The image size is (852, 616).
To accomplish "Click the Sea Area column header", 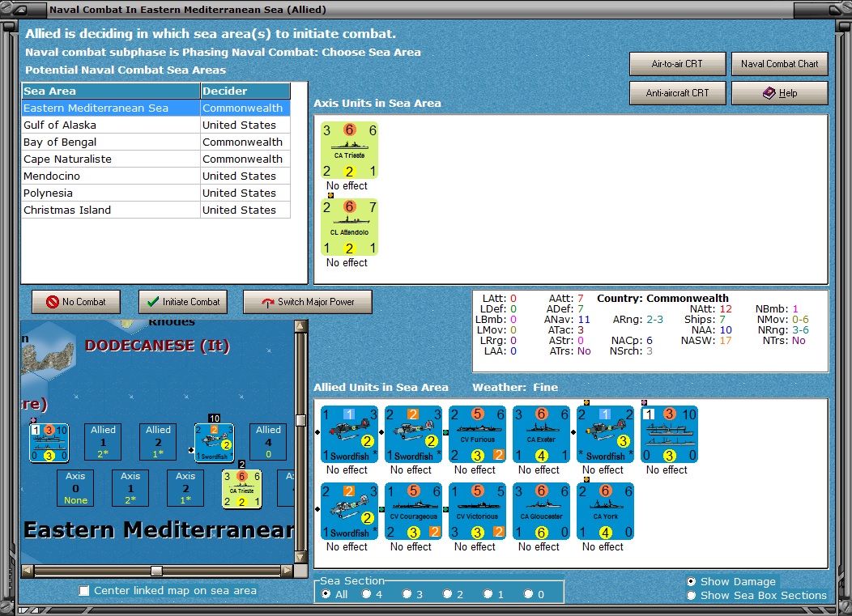I will click(111, 91).
